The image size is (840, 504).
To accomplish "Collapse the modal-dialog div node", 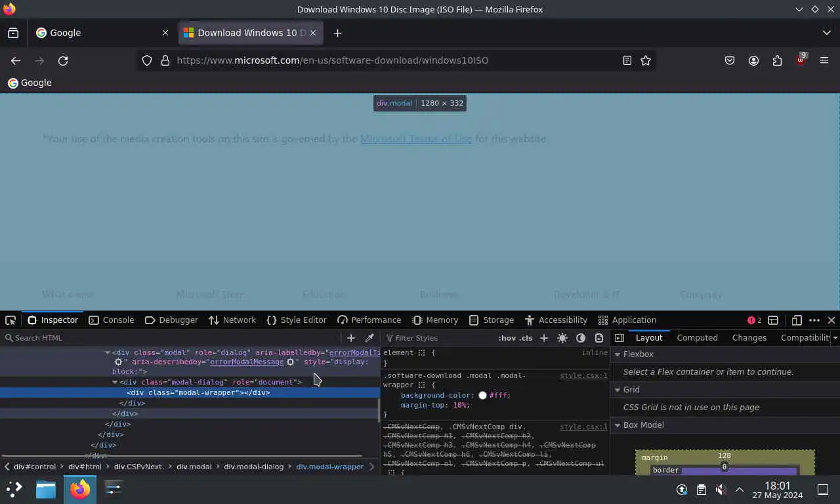I will pos(115,382).
